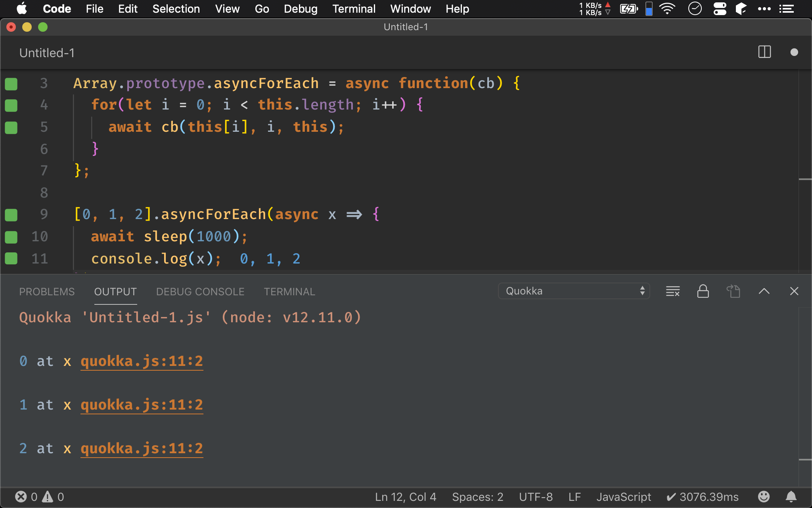The image size is (812, 508).
Task: Change indentation via Spaces: 2
Action: tap(477, 496)
